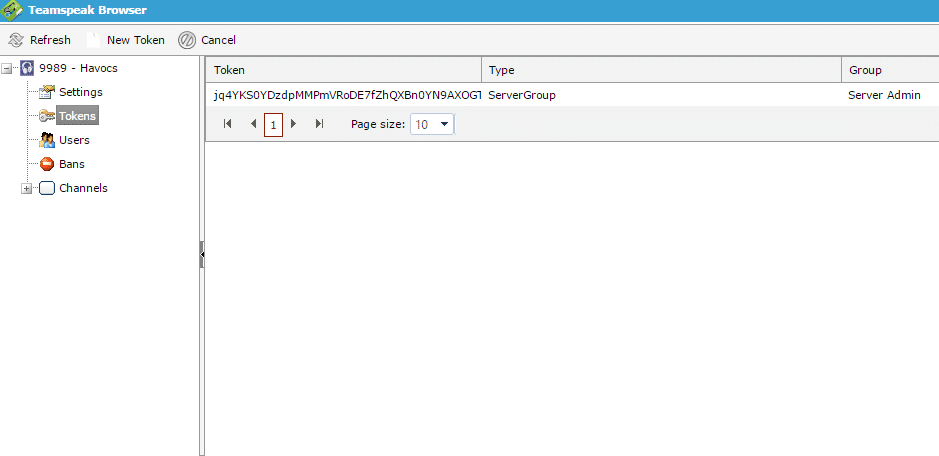This screenshot has height=456, width=939.
Task: Open Settings in the server tree
Action: (x=81, y=92)
